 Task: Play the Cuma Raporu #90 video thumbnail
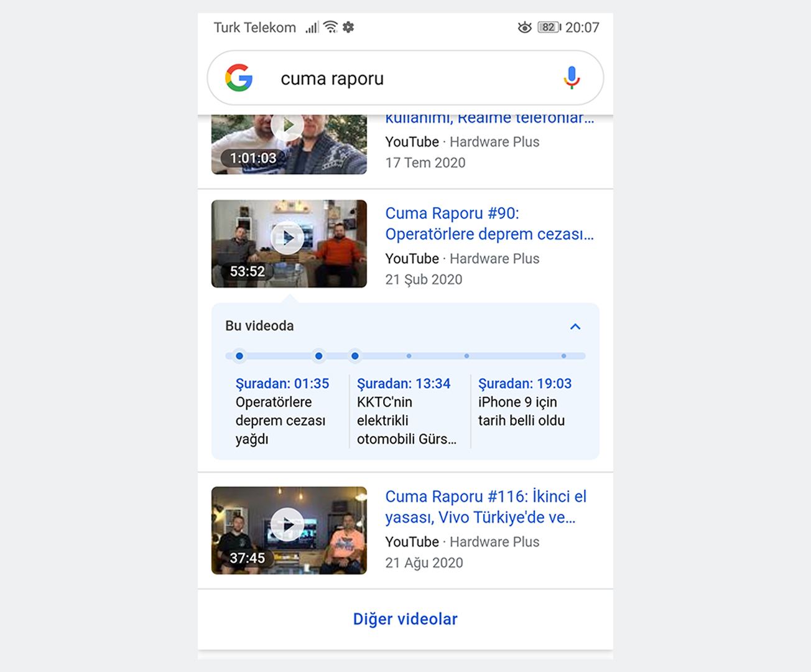coord(289,244)
